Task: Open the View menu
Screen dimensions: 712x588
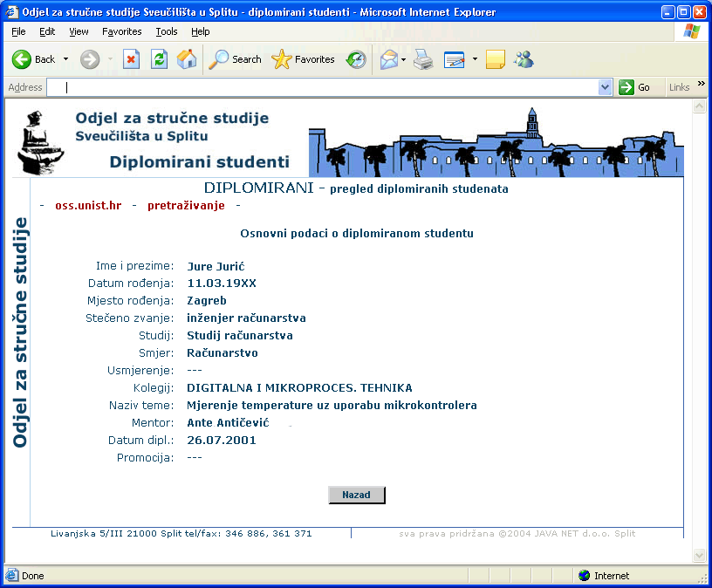Action: click(79, 31)
